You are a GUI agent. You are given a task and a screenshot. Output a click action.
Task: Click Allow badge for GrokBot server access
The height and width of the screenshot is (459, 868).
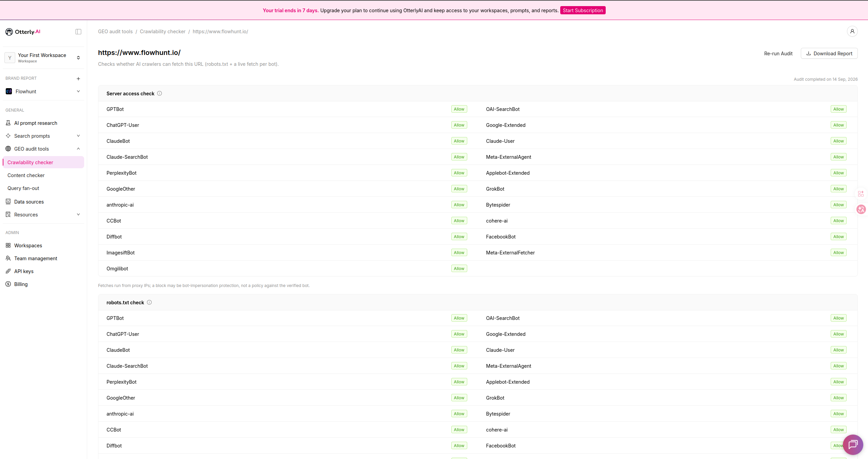coord(838,189)
